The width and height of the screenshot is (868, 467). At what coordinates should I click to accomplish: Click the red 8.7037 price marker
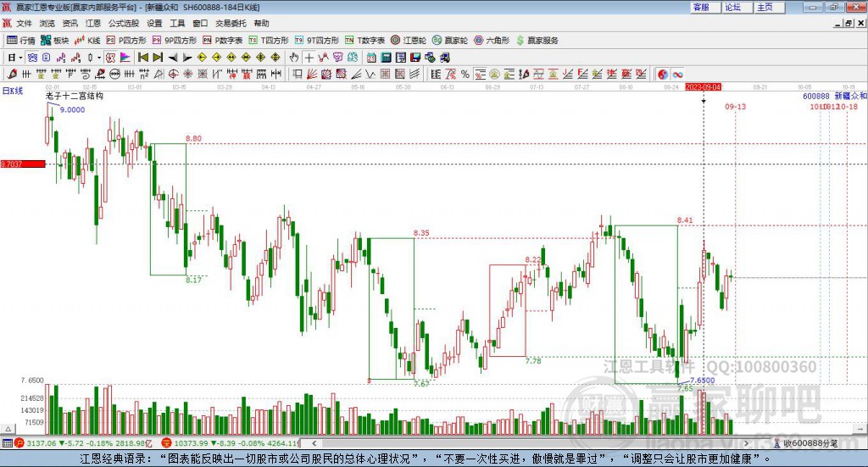point(23,164)
